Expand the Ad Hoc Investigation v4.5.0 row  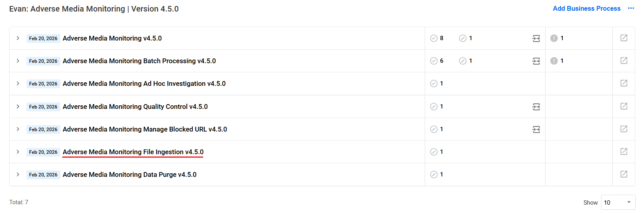(18, 83)
